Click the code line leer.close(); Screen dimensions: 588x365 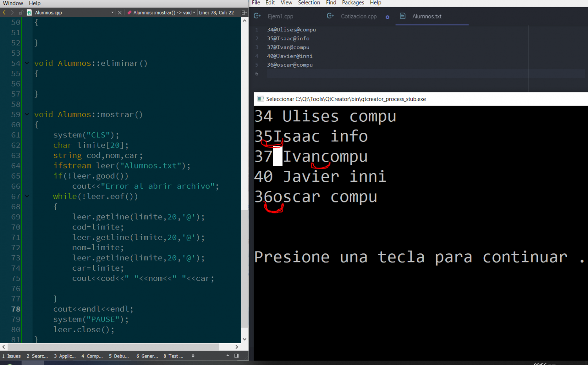pyautogui.click(x=84, y=329)
